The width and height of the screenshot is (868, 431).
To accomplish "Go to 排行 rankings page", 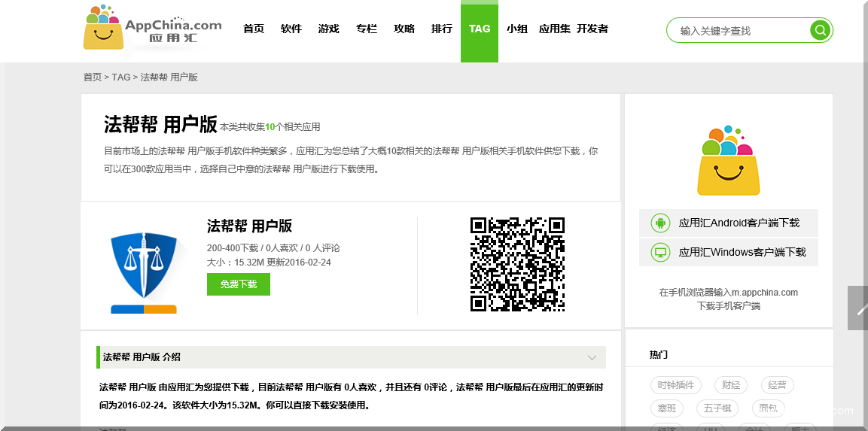I will click(x=442, y=29).
